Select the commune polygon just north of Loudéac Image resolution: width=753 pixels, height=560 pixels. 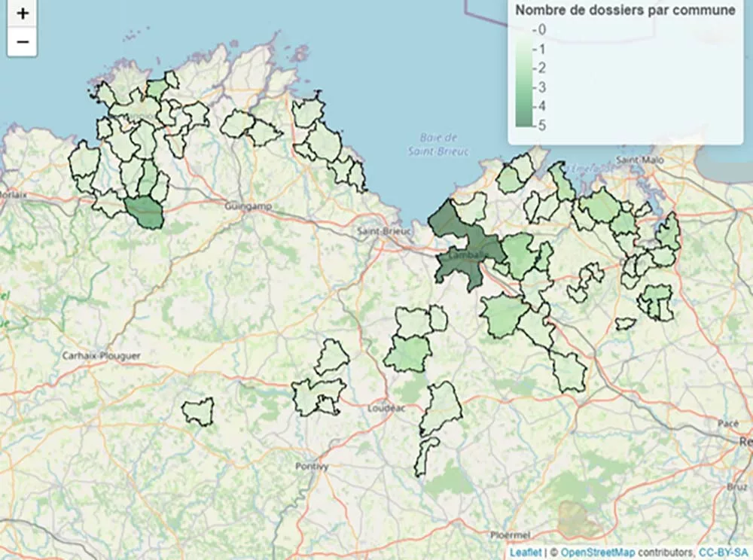[x=409, y=354]
